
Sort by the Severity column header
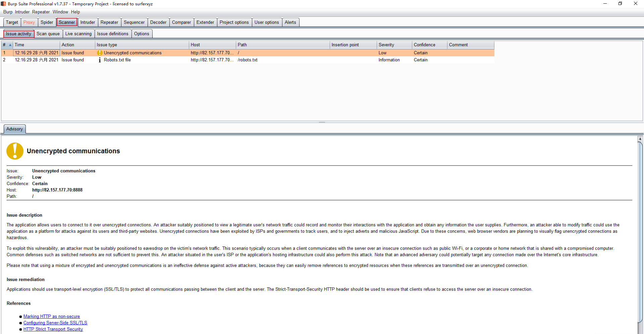coord(394,45)
